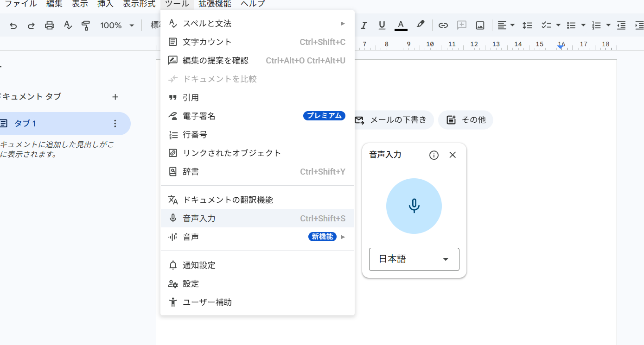
Task: Start dictation with the blue microphone button
Action: (x=414, y=206)
